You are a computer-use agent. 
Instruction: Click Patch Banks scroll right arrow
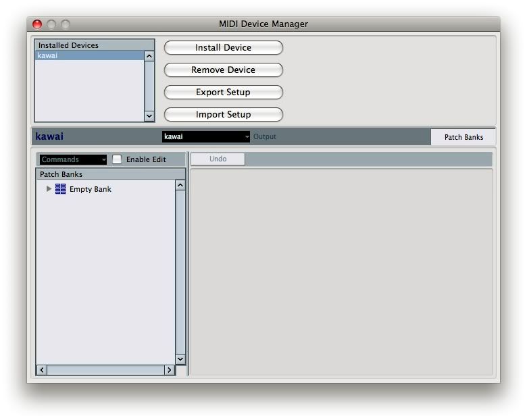tap(170, 370)
